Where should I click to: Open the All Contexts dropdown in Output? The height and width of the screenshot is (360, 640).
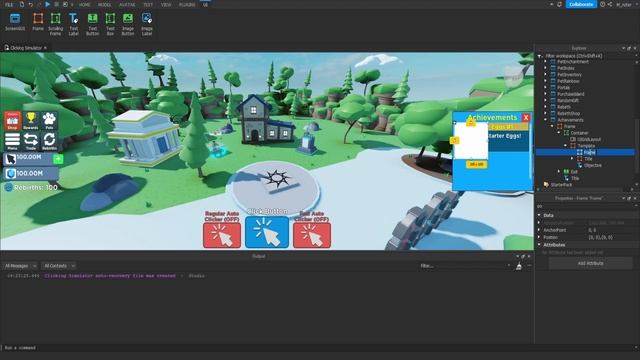(59, 266)
